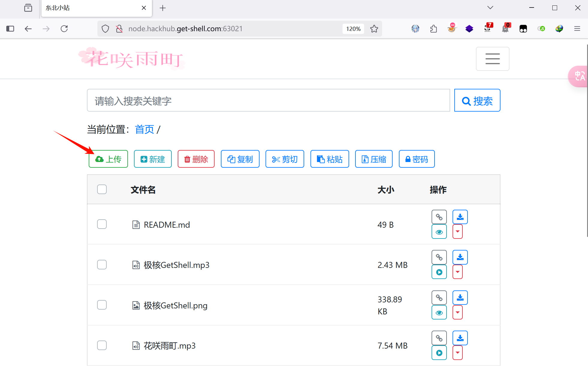
Task: Download the 极核GetShell.mp3 file
Action: 460,257
